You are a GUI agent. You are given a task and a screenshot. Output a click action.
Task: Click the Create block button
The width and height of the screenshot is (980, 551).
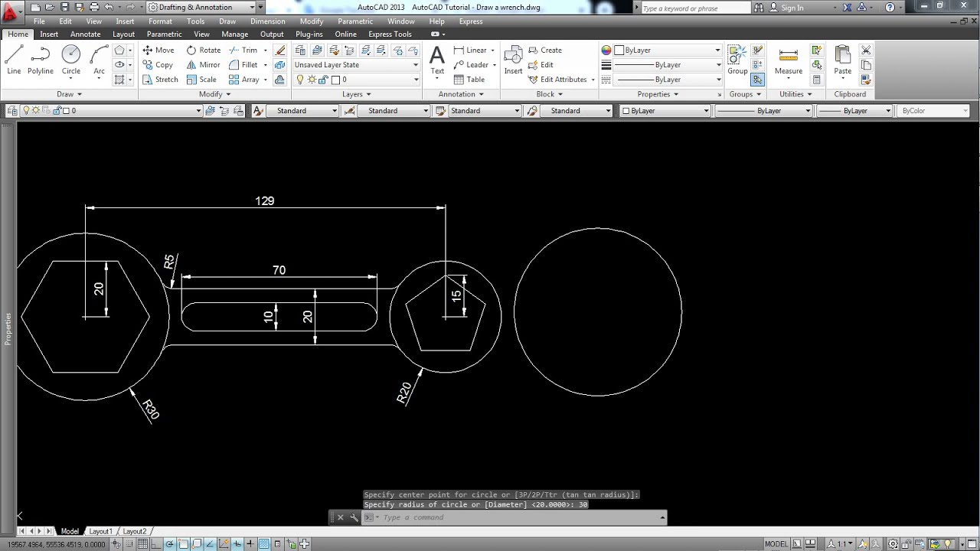coord(545,50)
